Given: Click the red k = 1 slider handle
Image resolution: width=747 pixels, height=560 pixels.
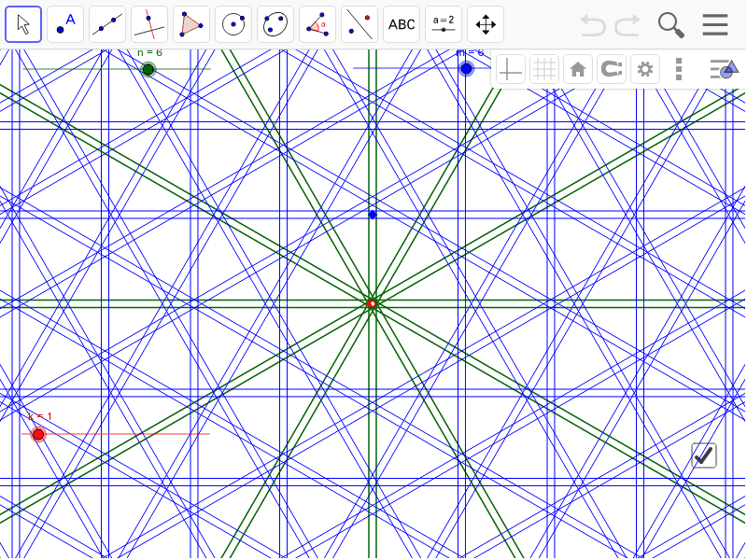Looking at the screenshot, I should click(x=38, y=434).
